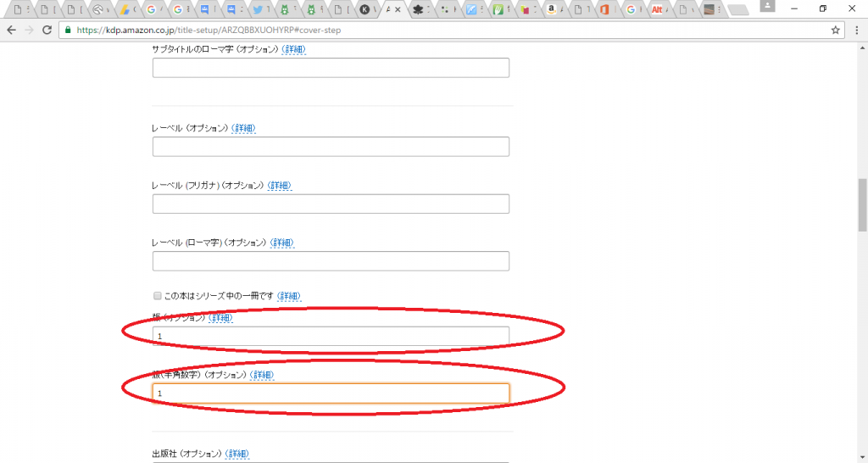This screenshot has height=463, width=868.
Task: Switch to the green fork icon tab
Action: 498,9
